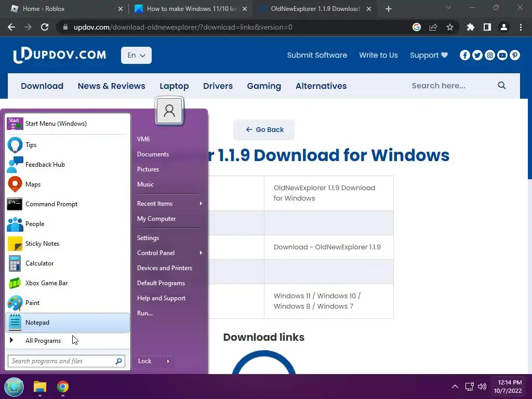
Task: Open network icon in tray
Action: click(x=470, y=387)
